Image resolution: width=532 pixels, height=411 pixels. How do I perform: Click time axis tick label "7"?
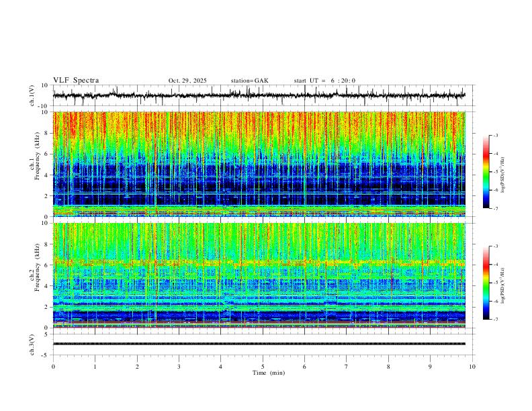[347, 367]
